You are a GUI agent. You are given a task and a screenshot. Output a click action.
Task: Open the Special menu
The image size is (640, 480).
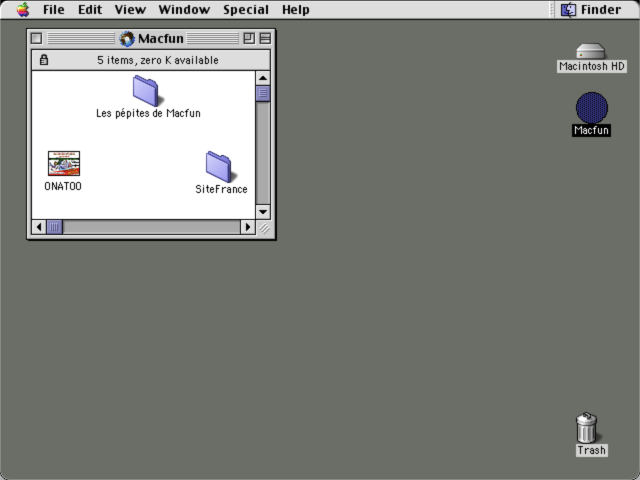[x=246, y=9]
